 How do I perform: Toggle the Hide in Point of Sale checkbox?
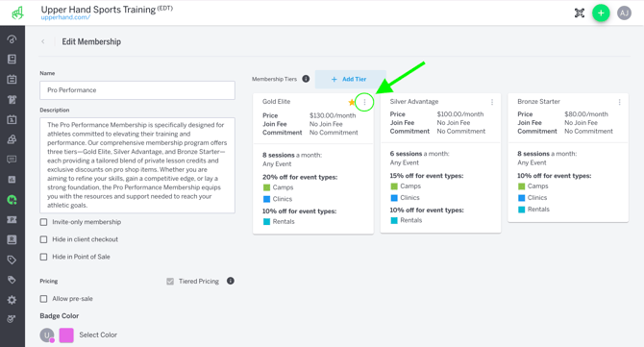pyautogui.click(x=43, y=257)
